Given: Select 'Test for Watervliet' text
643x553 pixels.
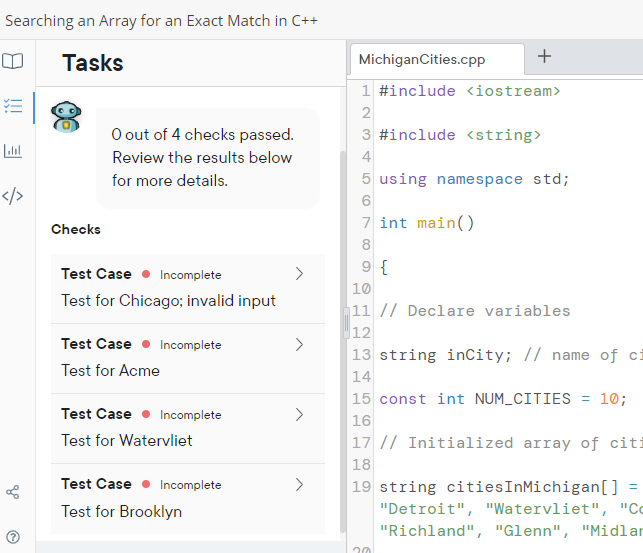Looking at the screenshot, I should 127,441.
